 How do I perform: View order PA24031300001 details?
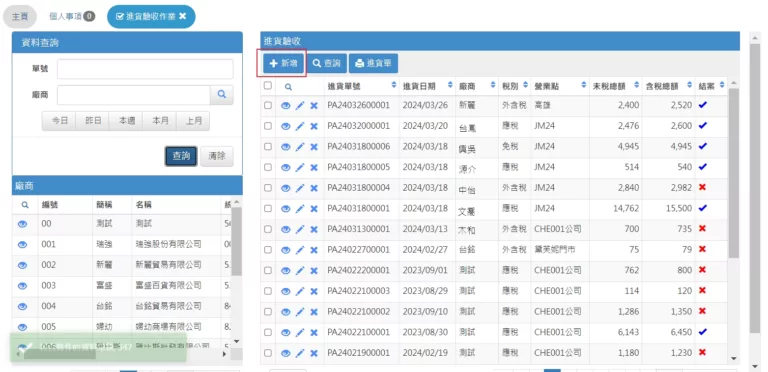286,229
